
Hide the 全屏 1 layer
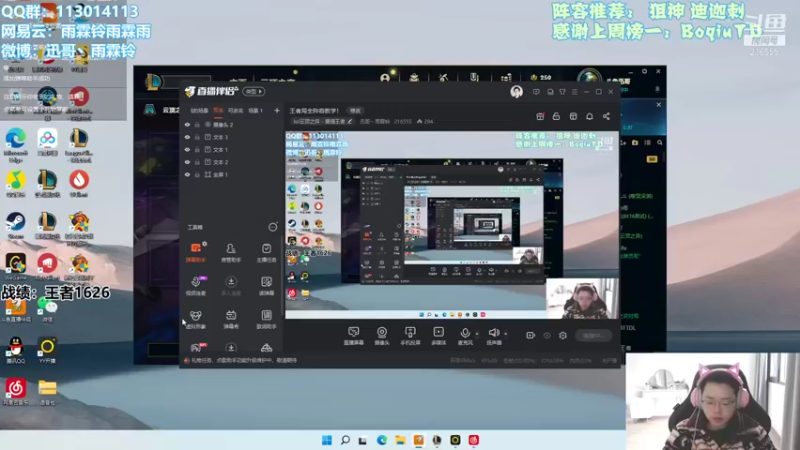[x=187, y=174]
